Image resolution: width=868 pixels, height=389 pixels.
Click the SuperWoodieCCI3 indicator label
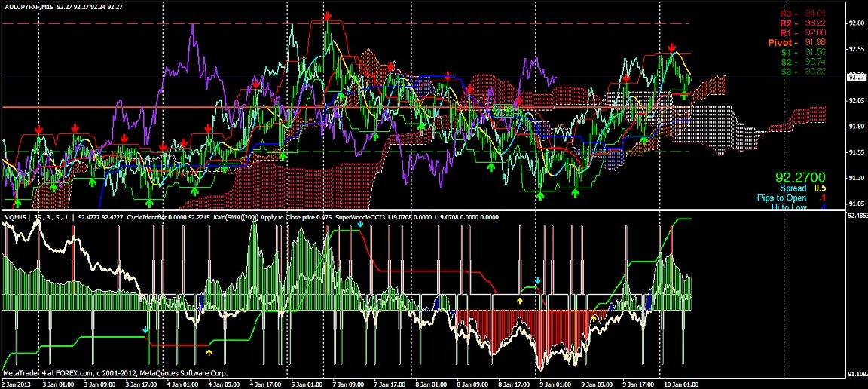tap(359, 218)
